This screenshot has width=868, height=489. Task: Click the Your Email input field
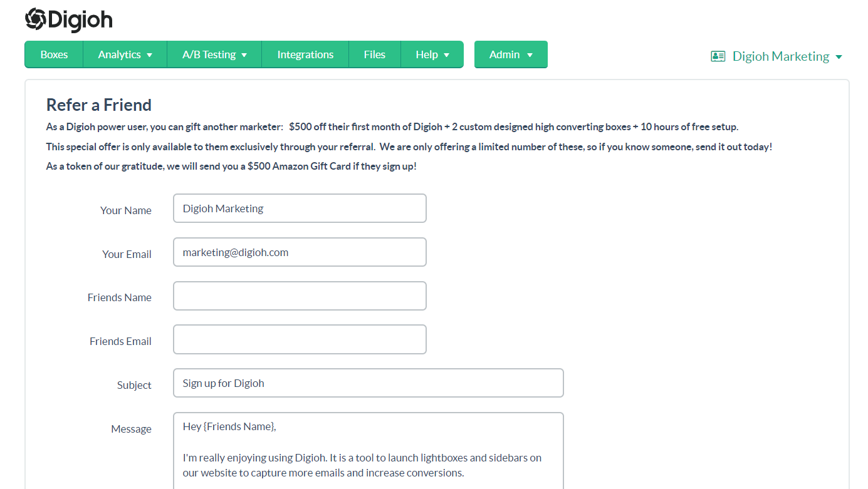(x=300, y=252)
